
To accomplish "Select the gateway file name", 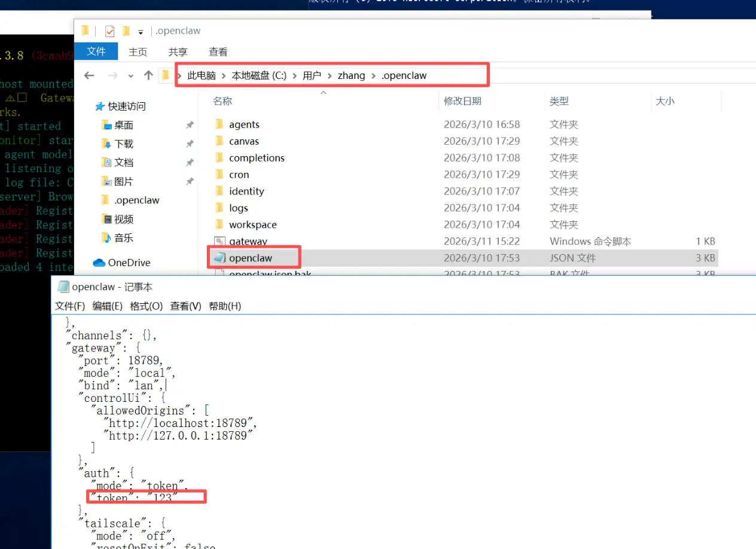I will (248, 242).
